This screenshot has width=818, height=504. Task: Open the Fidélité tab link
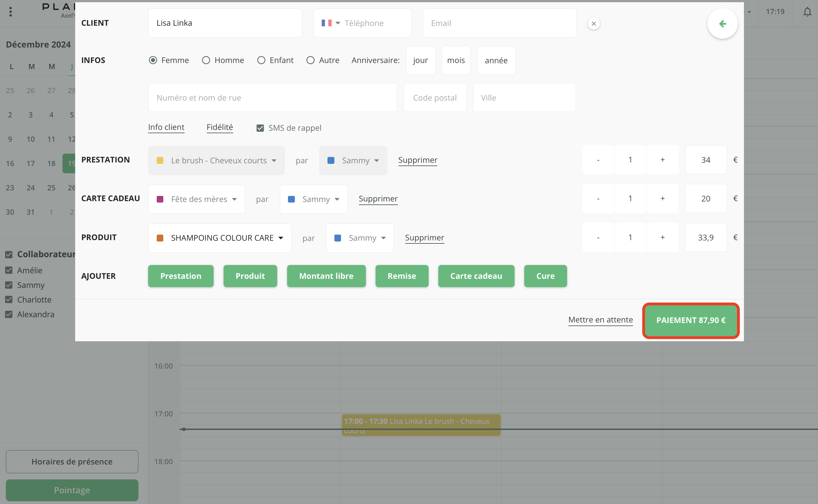pyautogui.click(x=220, y=127)
